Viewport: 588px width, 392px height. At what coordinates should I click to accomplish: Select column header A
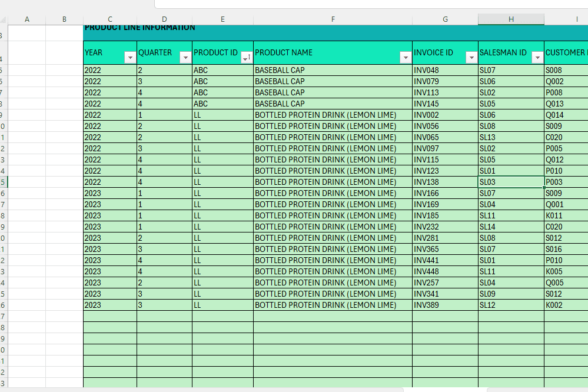[26, 18]
